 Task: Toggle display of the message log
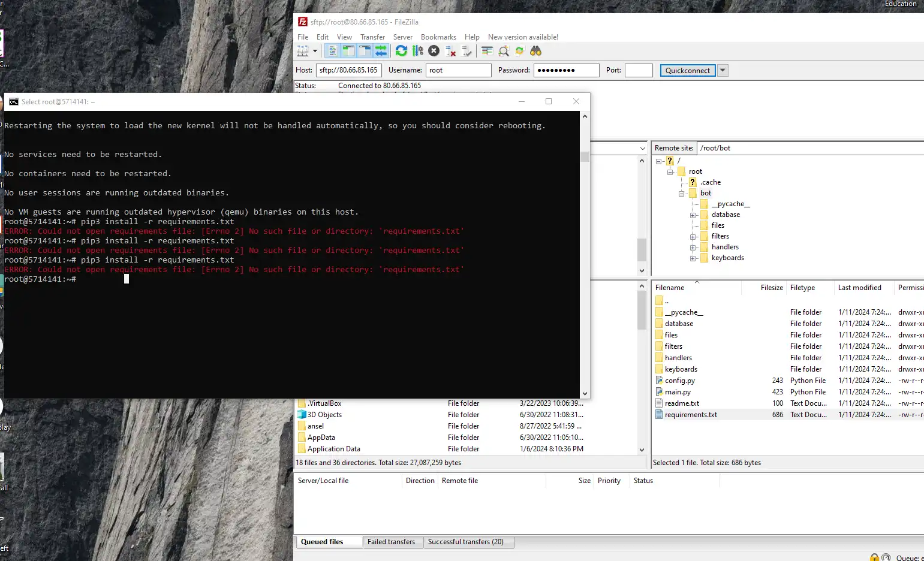pos(333,52)
